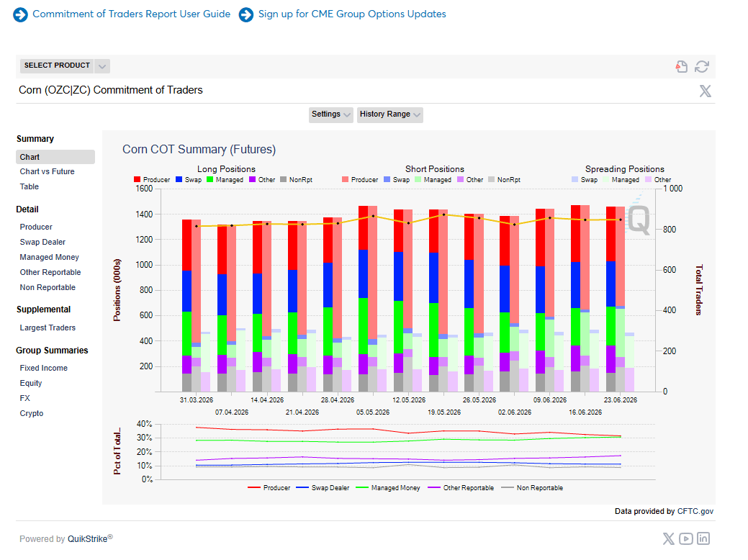
Task: Click red Producer swatch in percent legend
Action: click(254, 488)
